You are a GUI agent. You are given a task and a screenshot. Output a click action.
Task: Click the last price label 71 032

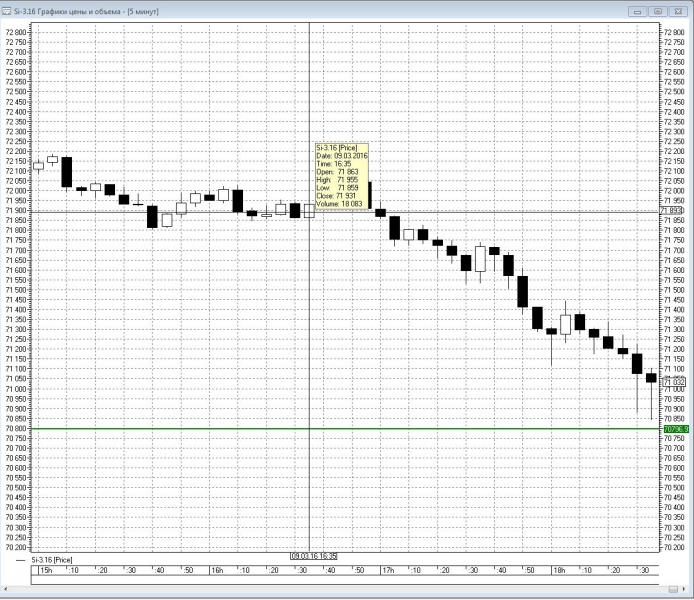click(673, 382)
